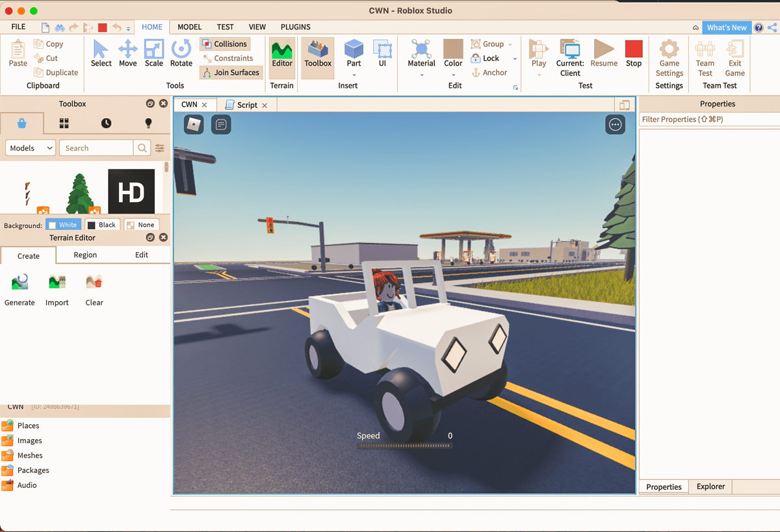
Task: Open the Edit tab in Terrain Editor
Action: 142,255
